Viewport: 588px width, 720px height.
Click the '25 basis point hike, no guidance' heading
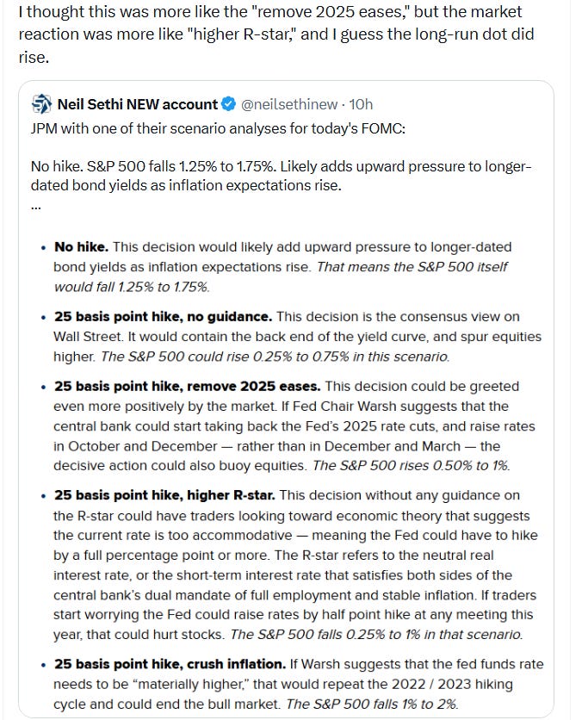[x=163, y=317]
